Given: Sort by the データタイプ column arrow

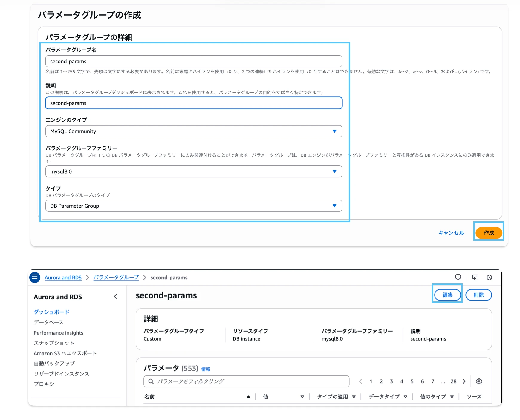Looking at the screenshot, I should click(x=405, y=397).
